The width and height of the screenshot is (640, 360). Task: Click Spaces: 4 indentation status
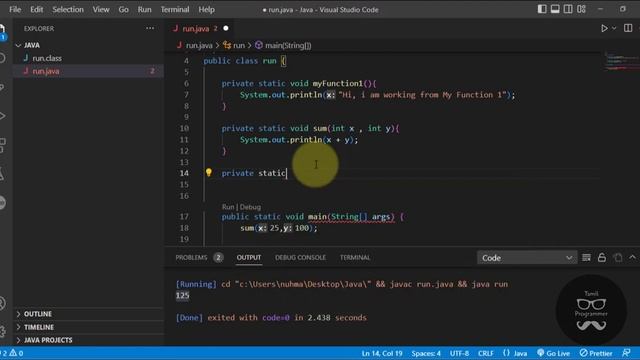pyautogui.click(x=426, y=353)
